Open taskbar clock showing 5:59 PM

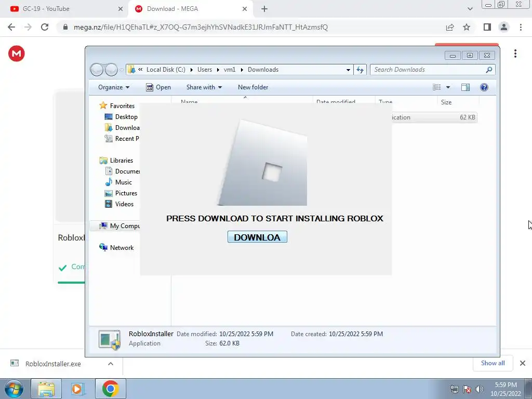click(x=506, y=389)
